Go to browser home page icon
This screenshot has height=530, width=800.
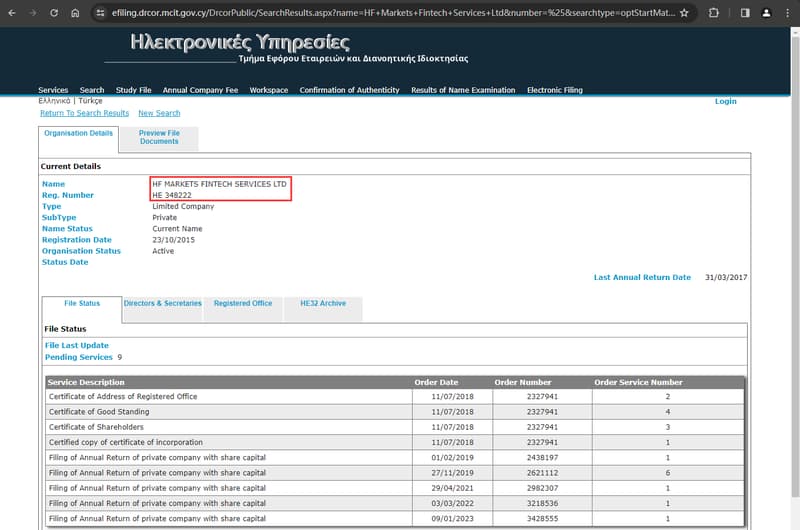click(x=76, y=13)
